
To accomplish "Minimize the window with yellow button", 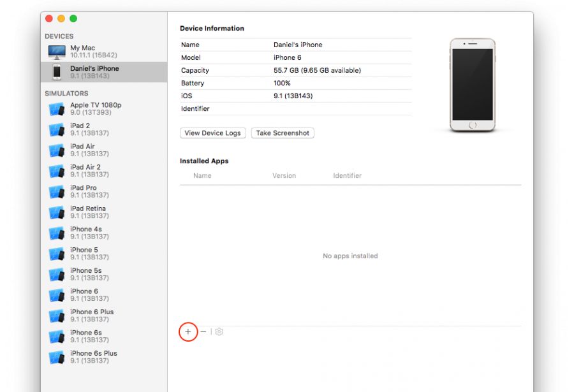I will (x=61, y=19).
